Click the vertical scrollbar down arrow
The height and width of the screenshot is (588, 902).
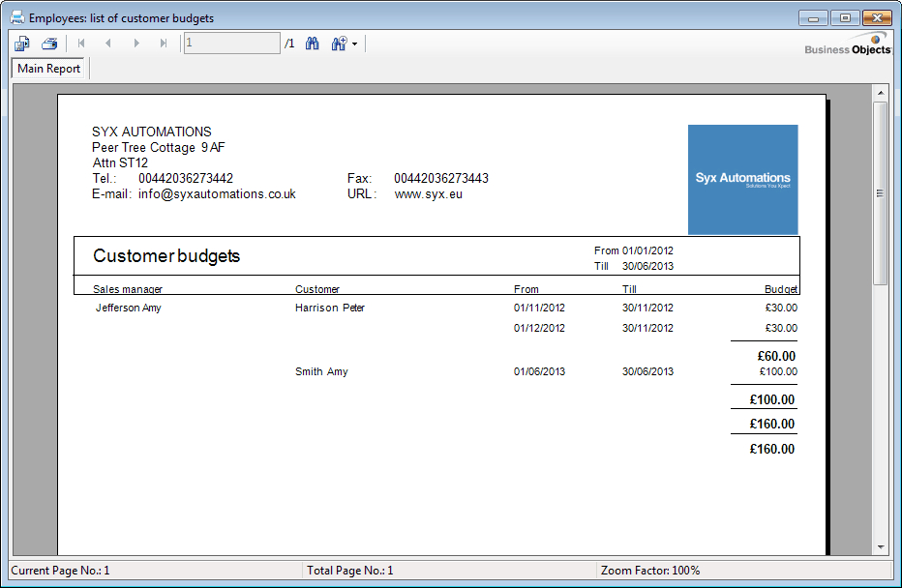tap(881, 546)
